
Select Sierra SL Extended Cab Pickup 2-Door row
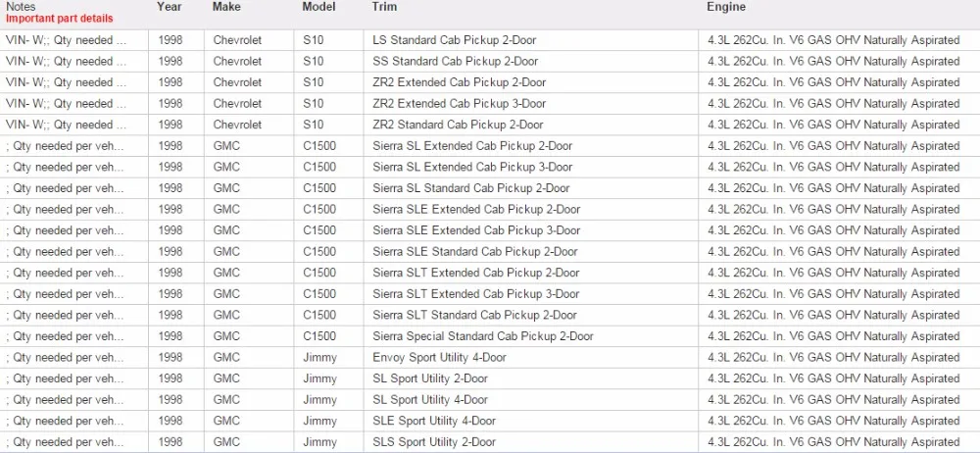[x=490, y=146]
